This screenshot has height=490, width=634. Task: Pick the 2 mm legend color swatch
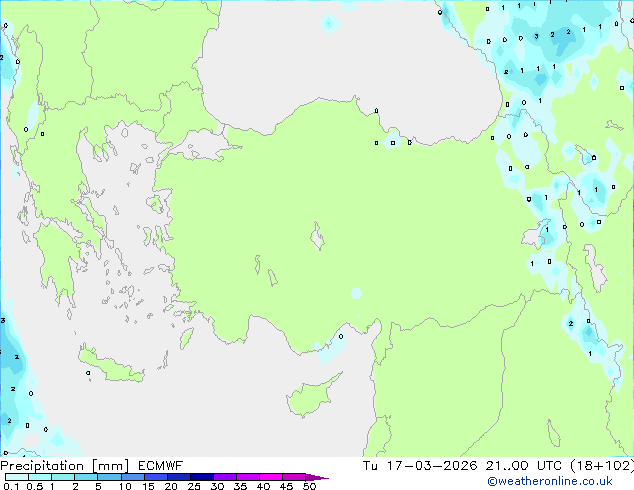click(x=86, y=477)
